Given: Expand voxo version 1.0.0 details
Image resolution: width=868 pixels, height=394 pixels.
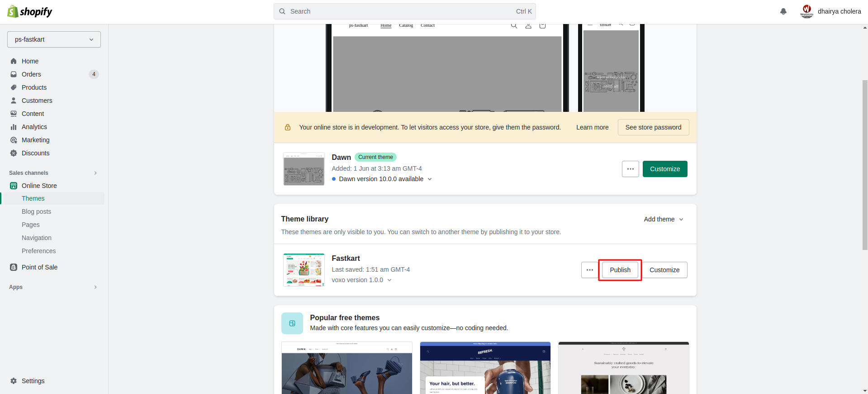Looking at the screenshot, I should click(389, 280).
